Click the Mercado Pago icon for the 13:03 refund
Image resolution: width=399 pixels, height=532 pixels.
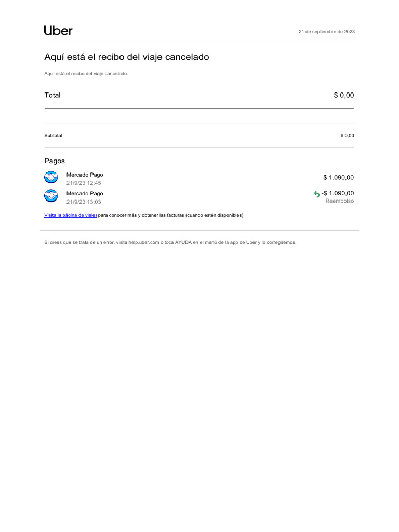(x=51, y=196)
